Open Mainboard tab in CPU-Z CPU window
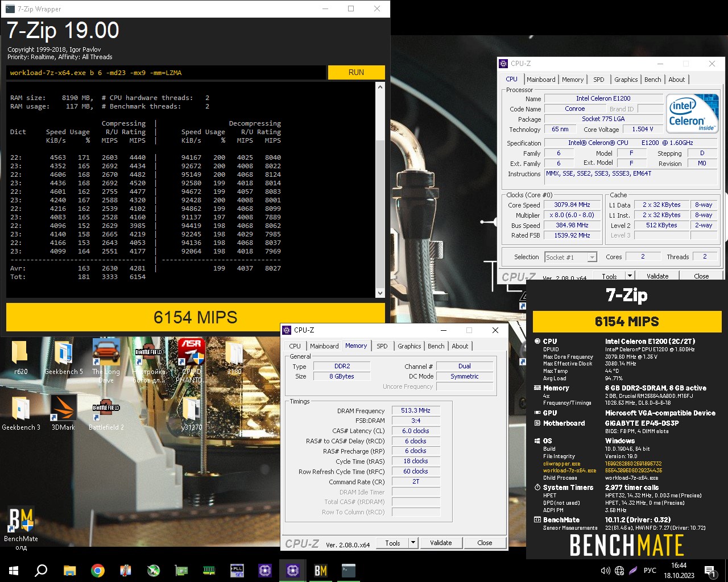 (541, 80)
